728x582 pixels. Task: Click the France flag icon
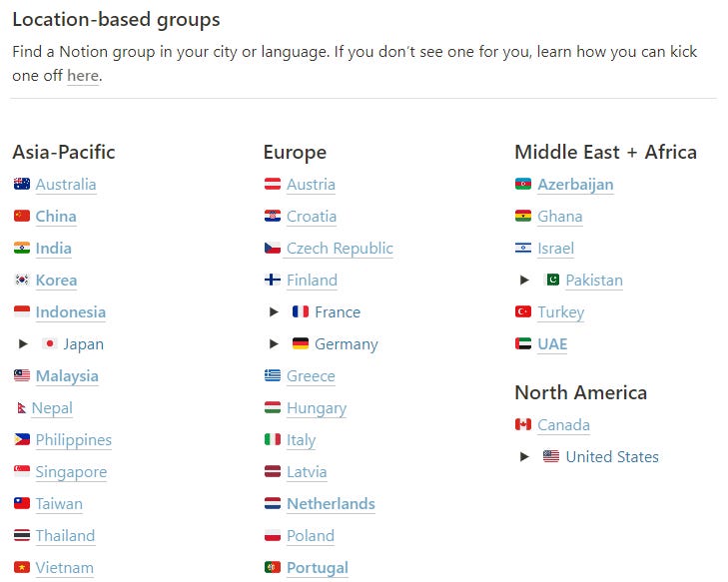(301, 311)
